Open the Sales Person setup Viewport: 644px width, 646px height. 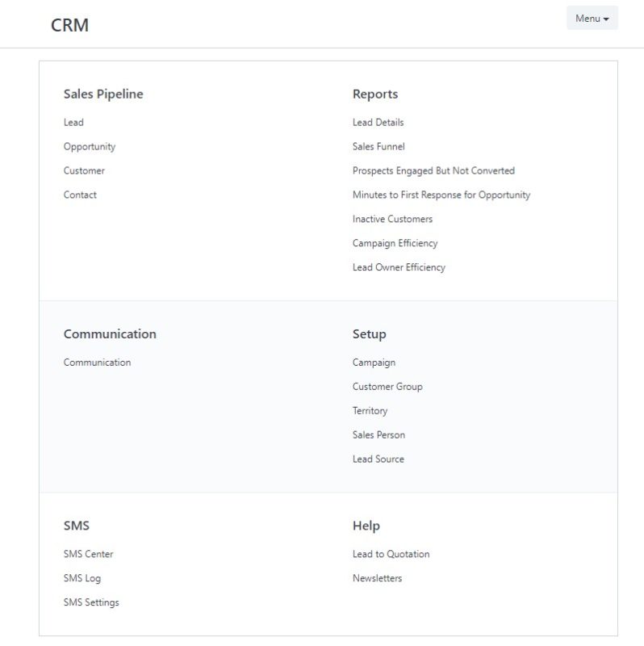click(377, 435)
